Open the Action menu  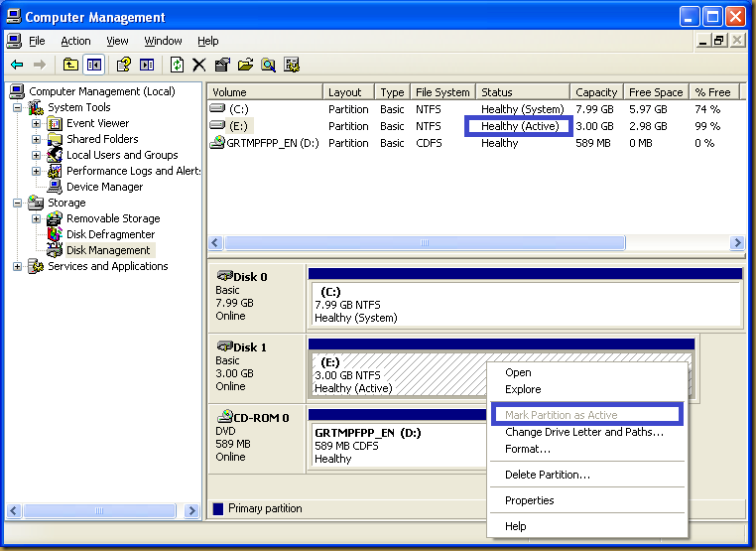(x=75, y=41)
